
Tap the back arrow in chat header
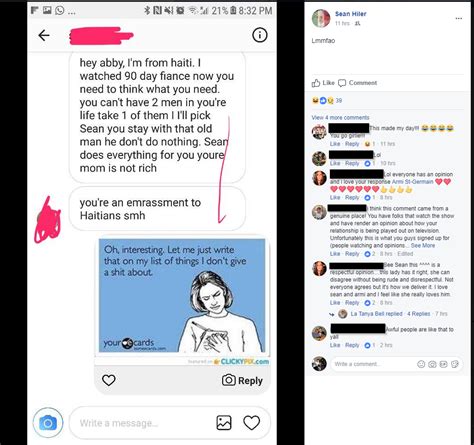click(x=44, y=35)
